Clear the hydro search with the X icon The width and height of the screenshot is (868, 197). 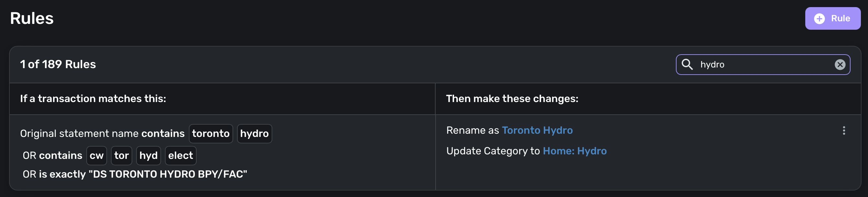pos(840,64)
